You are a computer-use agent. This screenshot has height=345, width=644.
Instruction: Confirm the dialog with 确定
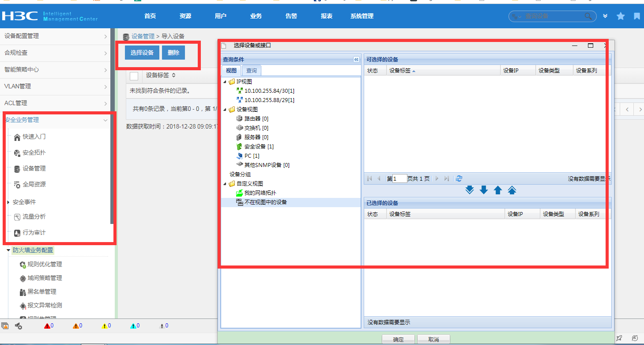point(398,340)
